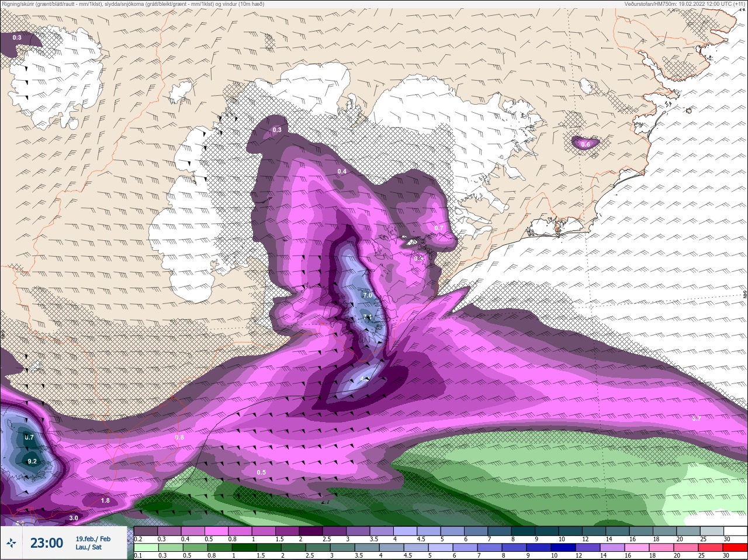Click the compass star icon beside 23:00
The image size is (748, 560).
coord(12,544)
